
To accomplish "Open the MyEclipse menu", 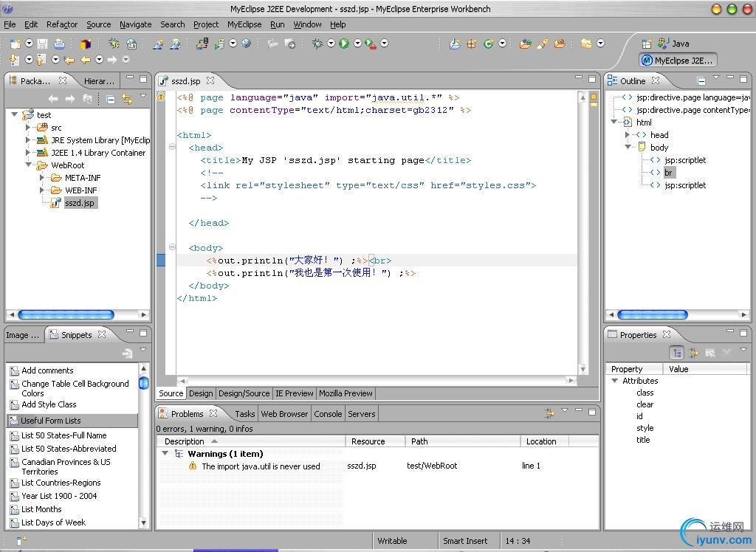I will [x=244, y=24].
